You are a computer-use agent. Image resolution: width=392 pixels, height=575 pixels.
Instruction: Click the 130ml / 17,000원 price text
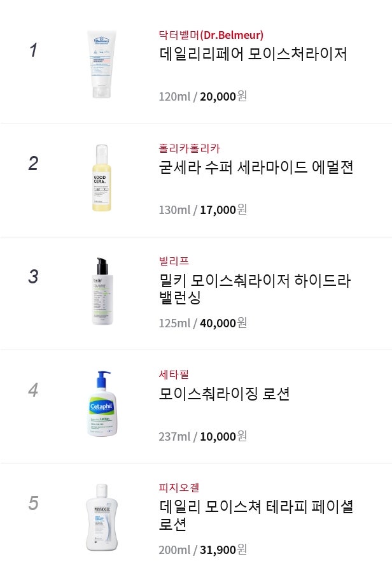click(x=202, y=209)
